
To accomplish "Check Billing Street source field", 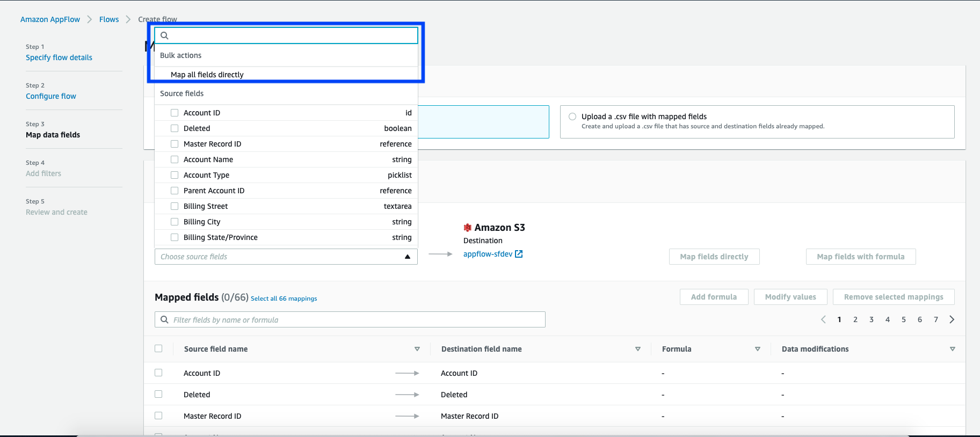I will (x=175, y=206).
